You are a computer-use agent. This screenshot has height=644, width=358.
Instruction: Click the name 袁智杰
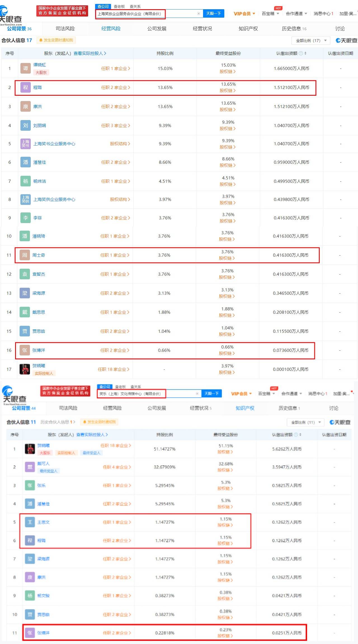(x=39, y=274)
